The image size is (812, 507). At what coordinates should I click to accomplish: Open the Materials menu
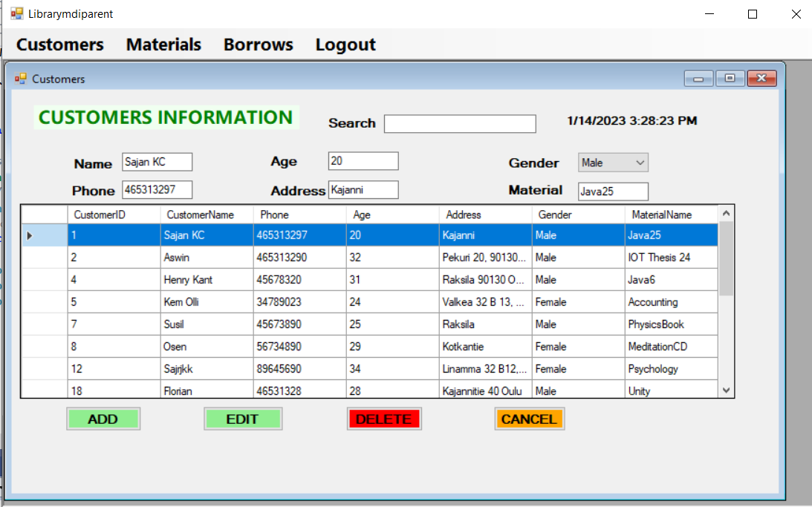[163, 45]
